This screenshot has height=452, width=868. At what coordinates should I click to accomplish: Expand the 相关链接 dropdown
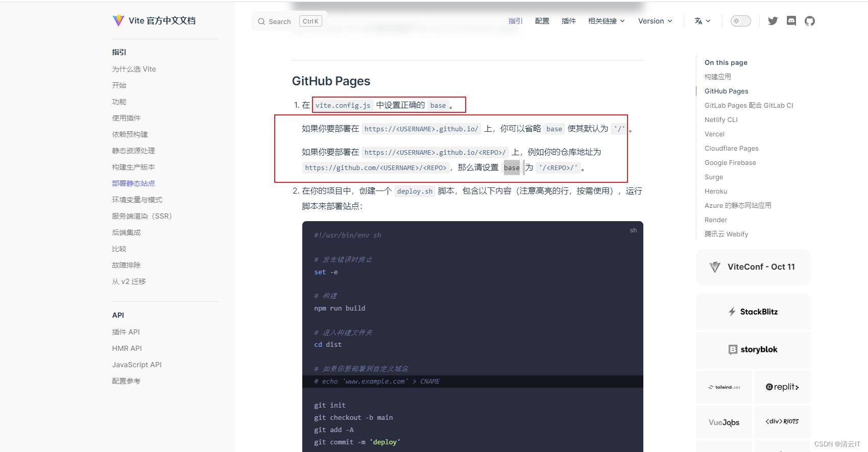[607, 21]
